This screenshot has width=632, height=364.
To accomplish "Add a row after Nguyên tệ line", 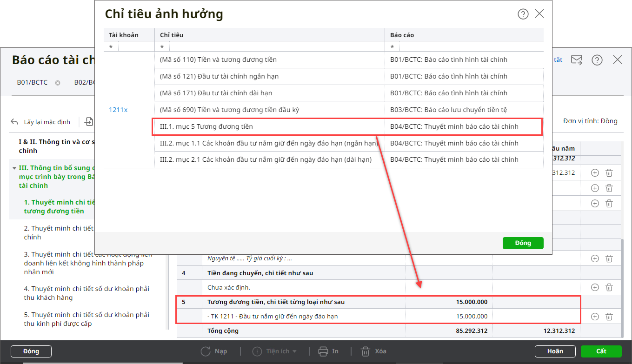I will tap(595, 258).
